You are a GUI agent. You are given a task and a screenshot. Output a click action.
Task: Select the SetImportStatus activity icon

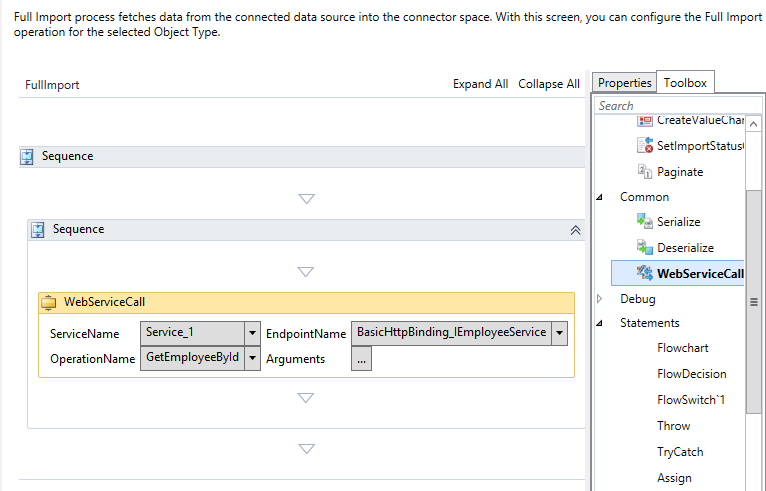point(645,146)
